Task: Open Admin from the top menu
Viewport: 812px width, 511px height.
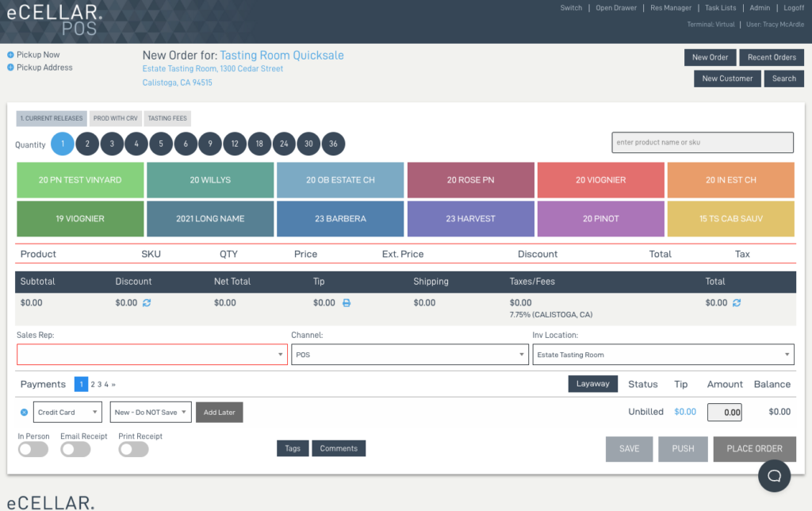Action: click(759, 8)
